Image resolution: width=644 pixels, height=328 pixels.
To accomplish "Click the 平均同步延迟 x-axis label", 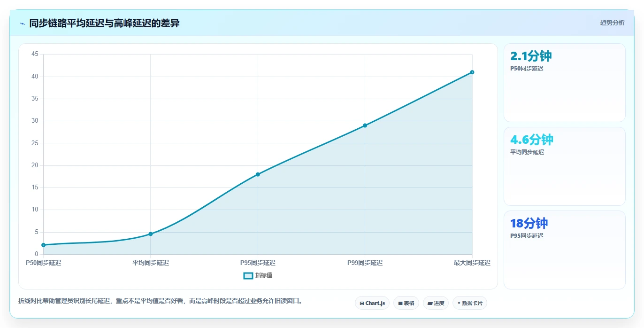I will 151,263.
